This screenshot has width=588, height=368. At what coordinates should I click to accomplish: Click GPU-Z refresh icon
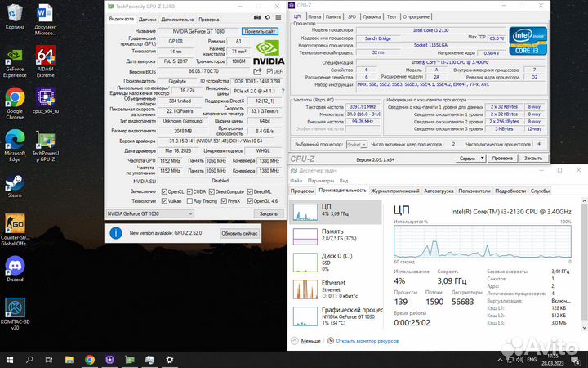[268, 17]
